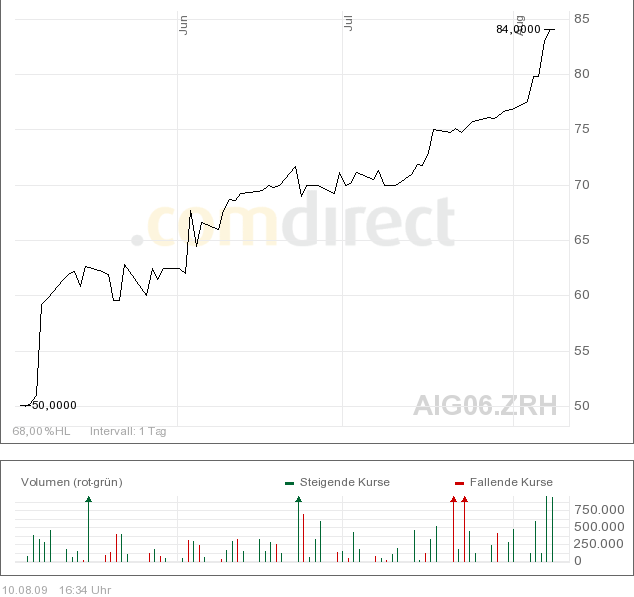The height and width of the screenshot is (597, 634).
Task: Click the Intervall: 1 Tag label
Action: [128, 431]
